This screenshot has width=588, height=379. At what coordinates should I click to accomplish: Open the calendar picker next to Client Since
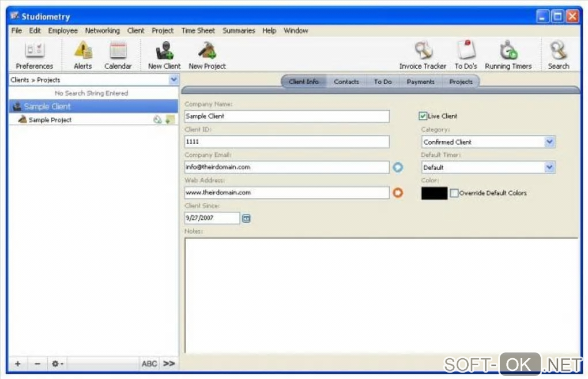pyautogui.click(x=246, y=218)
